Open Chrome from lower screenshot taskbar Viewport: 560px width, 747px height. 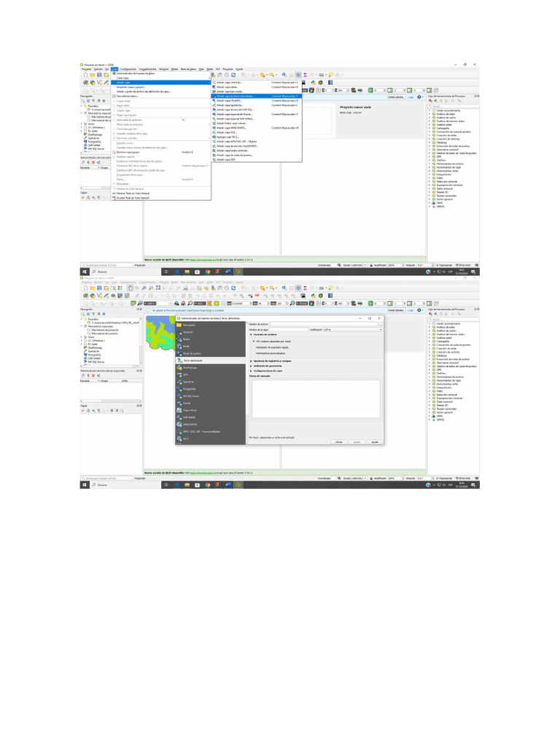pos(208,485)
